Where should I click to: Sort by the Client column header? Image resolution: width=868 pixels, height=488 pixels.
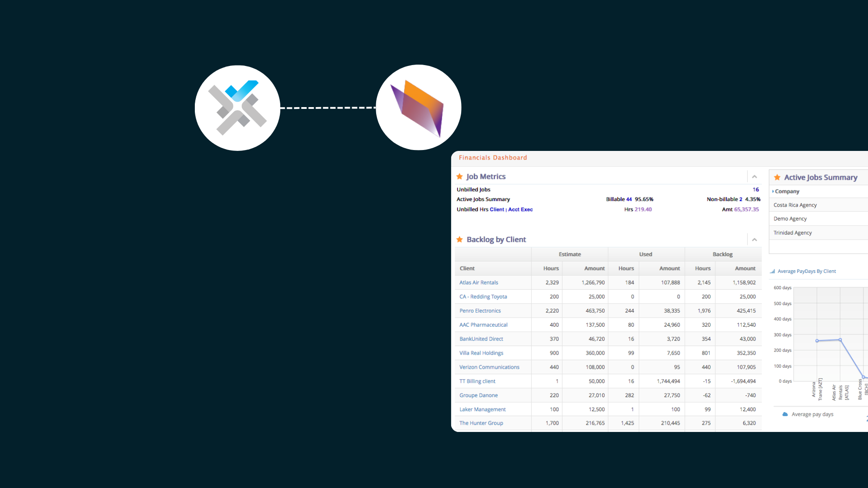pyautogui.click(x=467, y=268)
